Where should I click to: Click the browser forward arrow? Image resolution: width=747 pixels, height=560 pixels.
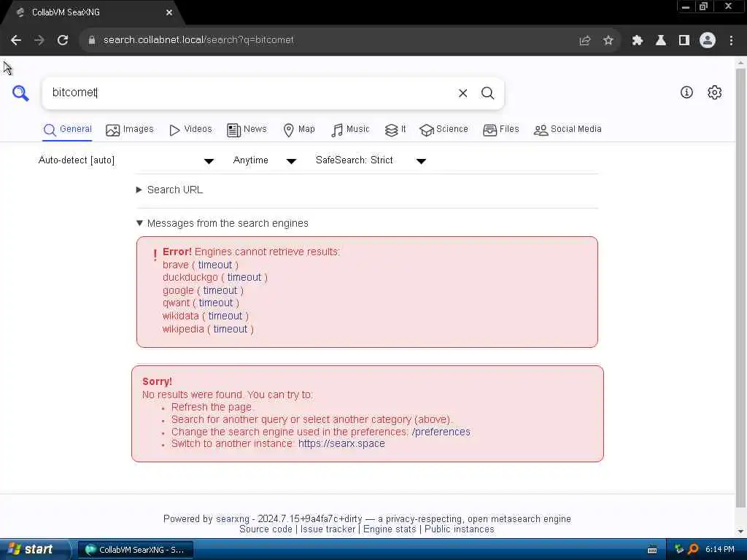coord(39,40)
